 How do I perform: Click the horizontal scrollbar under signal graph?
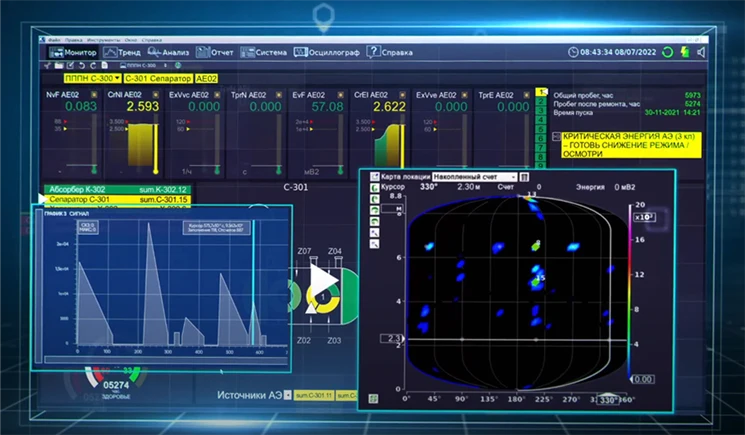click(165, 359)
